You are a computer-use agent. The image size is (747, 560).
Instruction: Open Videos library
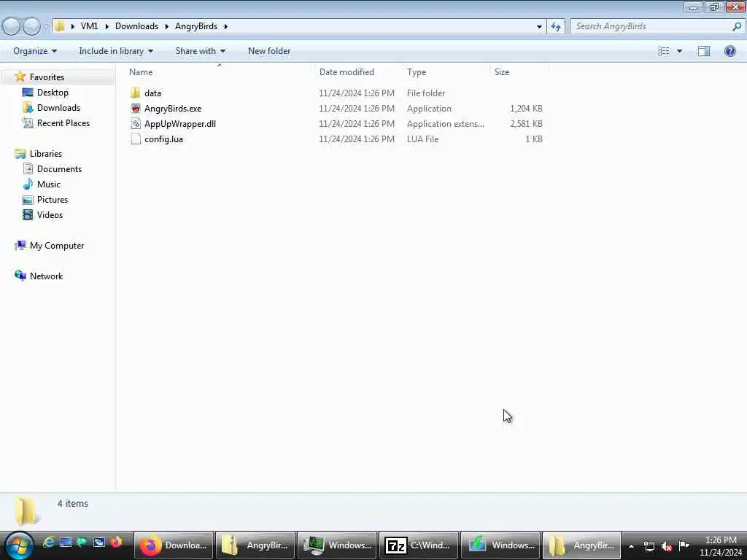(x=50, y=215)
